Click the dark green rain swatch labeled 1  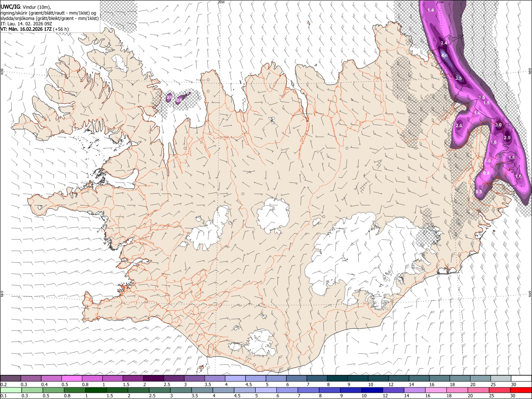[x=96, y=390]
